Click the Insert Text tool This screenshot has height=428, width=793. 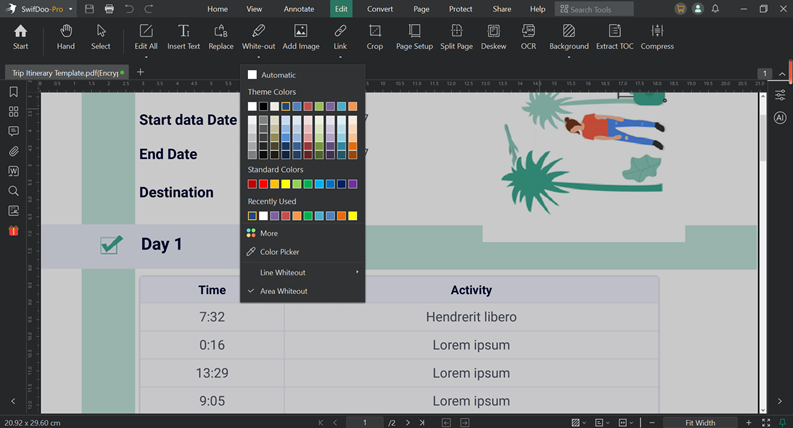pyautogui.click(x=183, y=36)
